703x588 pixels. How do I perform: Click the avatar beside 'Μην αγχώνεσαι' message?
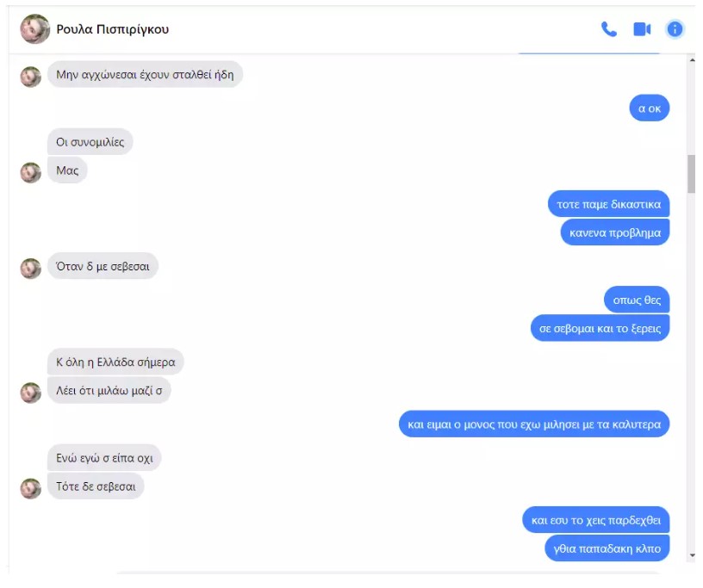[x=31, y=77]
